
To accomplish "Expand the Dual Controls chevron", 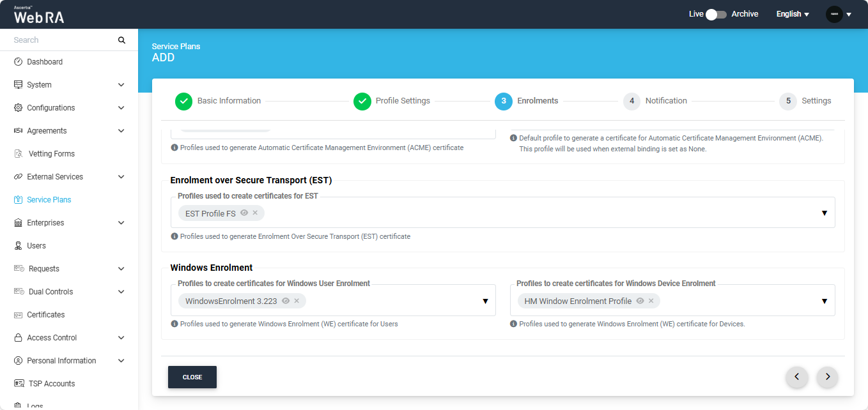I will (121, 292).
